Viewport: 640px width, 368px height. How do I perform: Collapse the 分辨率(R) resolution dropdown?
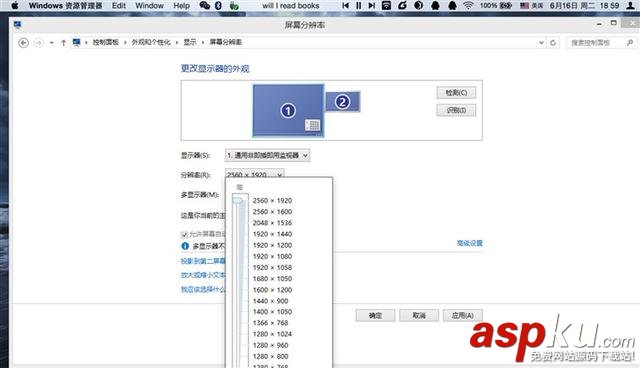254,174
